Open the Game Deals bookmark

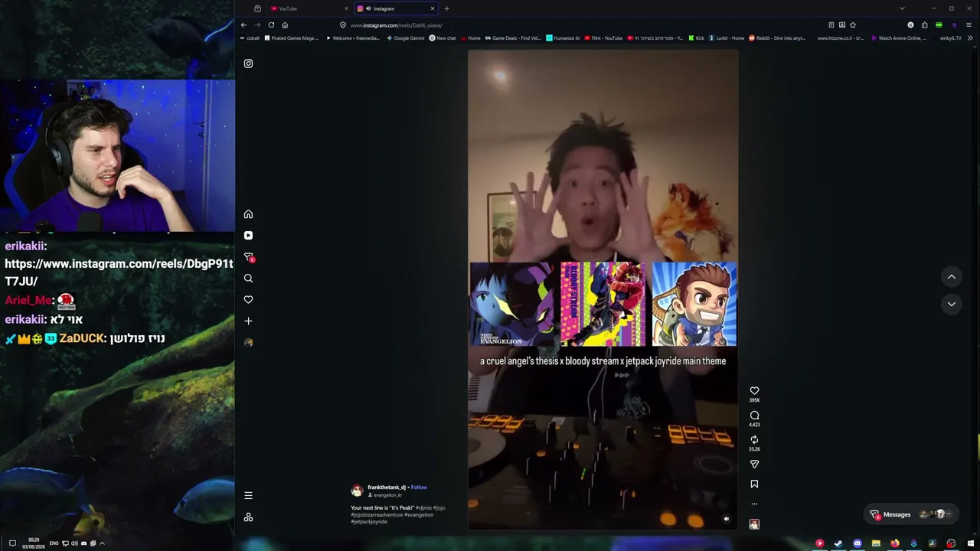pyautogui.click(x=512, y=38)
